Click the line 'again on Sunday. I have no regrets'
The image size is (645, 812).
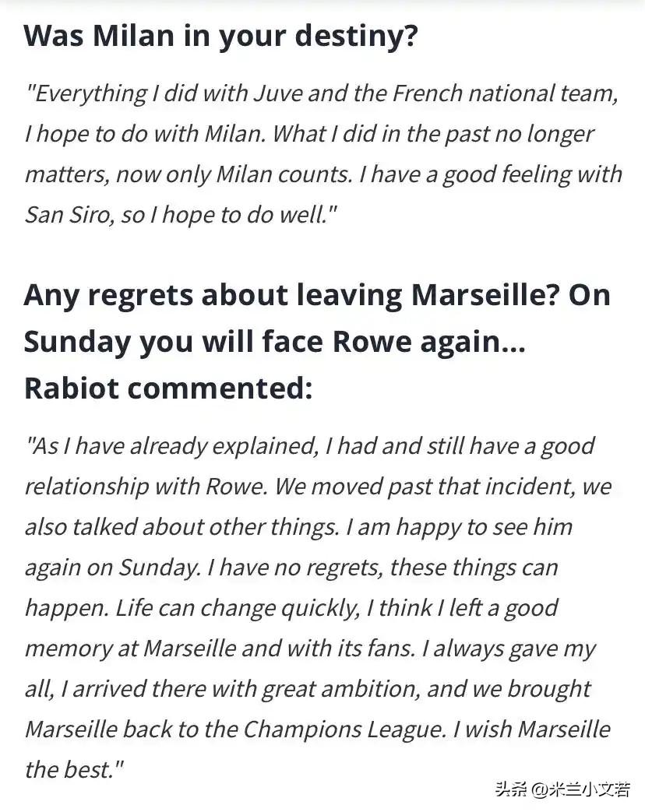click(291, 568)
